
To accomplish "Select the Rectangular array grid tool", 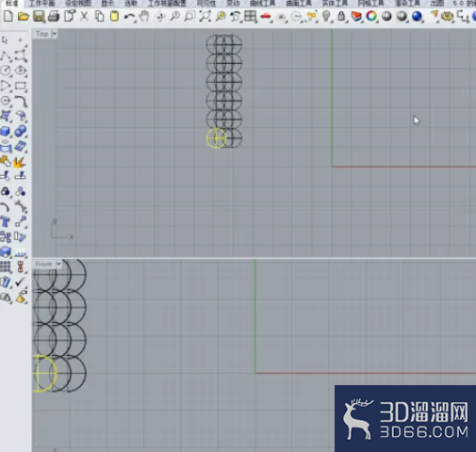I will pyautogui.click(x=6, y=266).
